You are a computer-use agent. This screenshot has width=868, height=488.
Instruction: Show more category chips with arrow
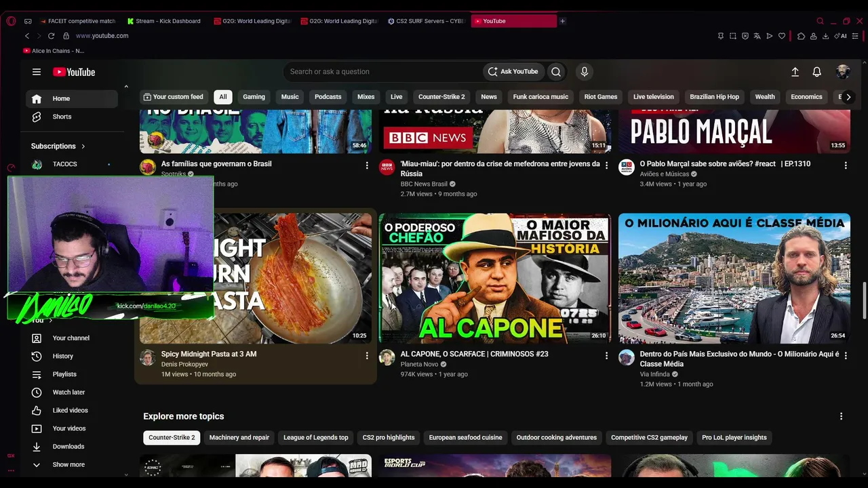pyautogui.click(x=848, y=97)
